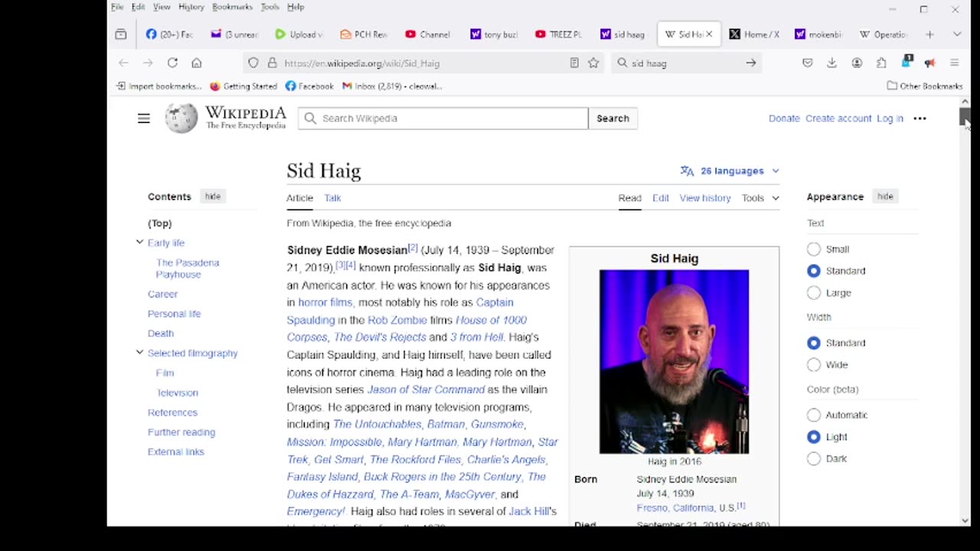
Task: Select Light color mode
Action: (814, 437)
